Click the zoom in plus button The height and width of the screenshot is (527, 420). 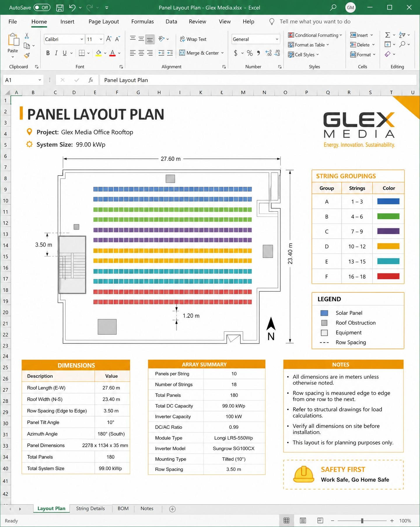[392, 521]
